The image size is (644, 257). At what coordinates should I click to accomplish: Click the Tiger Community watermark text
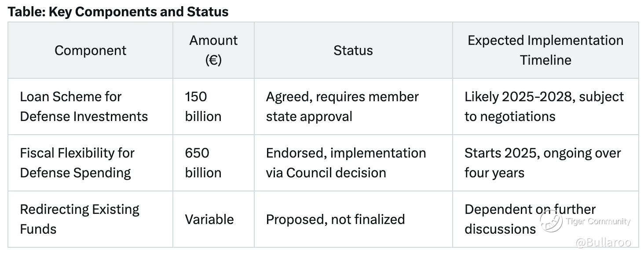[598, 221]
